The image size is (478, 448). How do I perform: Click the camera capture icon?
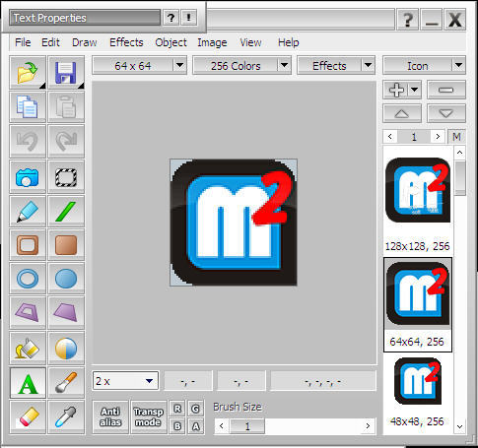coord(28,176)
